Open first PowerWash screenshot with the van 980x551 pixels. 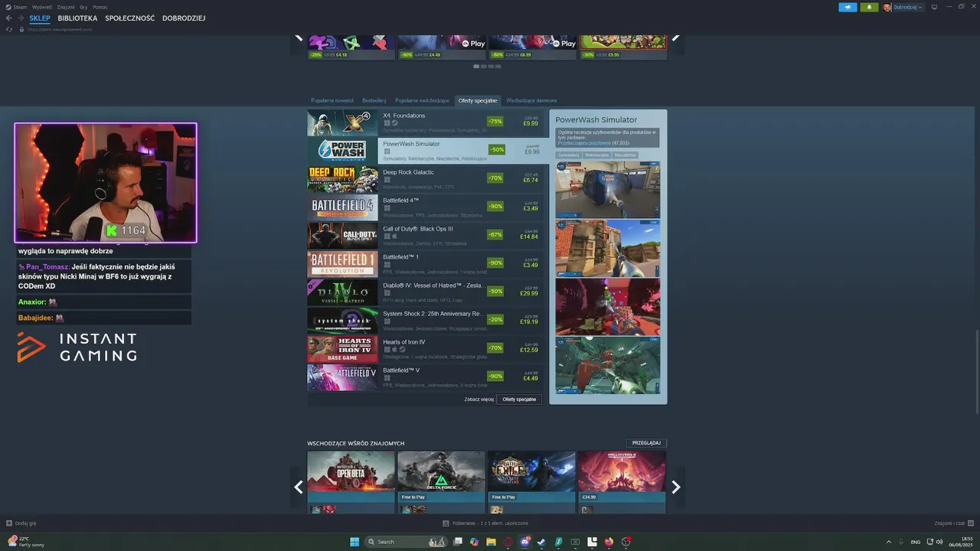pos(608,190)
